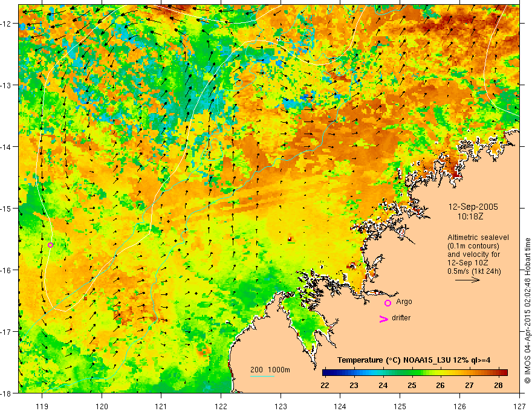Click the magenta drifter legend arrow symbol
Image resolution: width=532 pixels, height=411 pixels.
pyautogui.click(x=383, y=319)
